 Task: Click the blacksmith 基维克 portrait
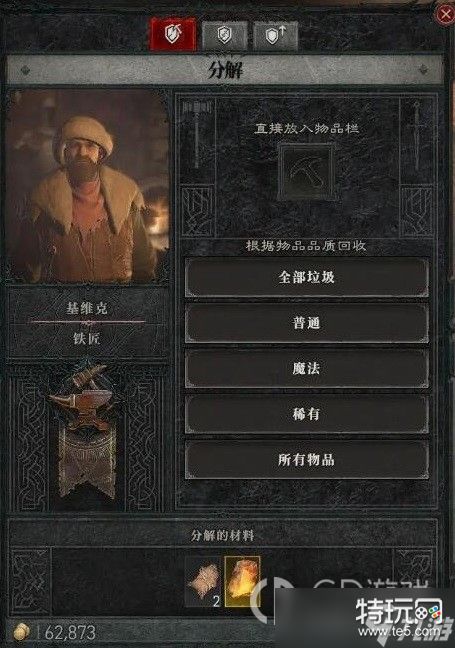88,187
